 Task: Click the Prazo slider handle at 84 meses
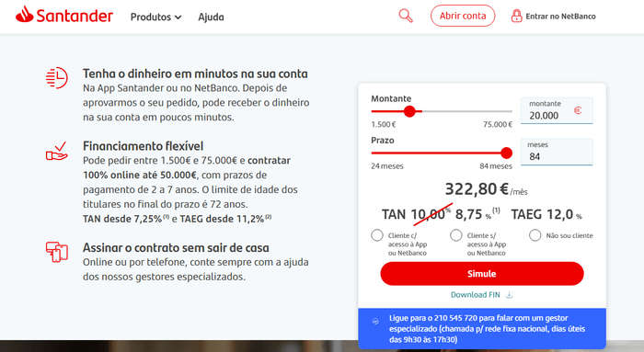(506, 153)
